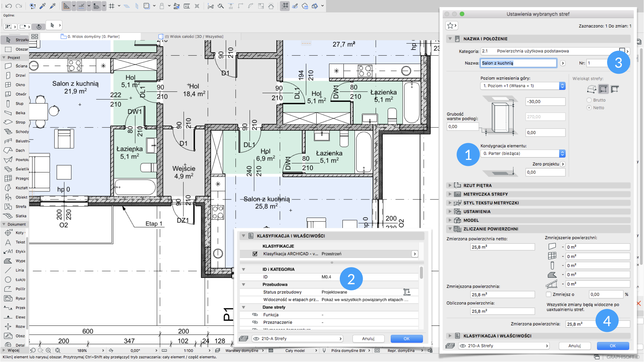Select the Brutto radio button
644x362 pixels.
[x=589, y=100]
